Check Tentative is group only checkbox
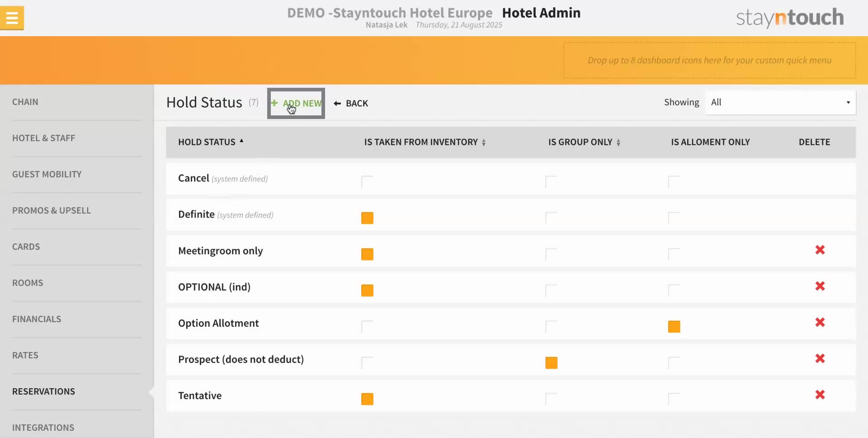 (x=551, y=399)
